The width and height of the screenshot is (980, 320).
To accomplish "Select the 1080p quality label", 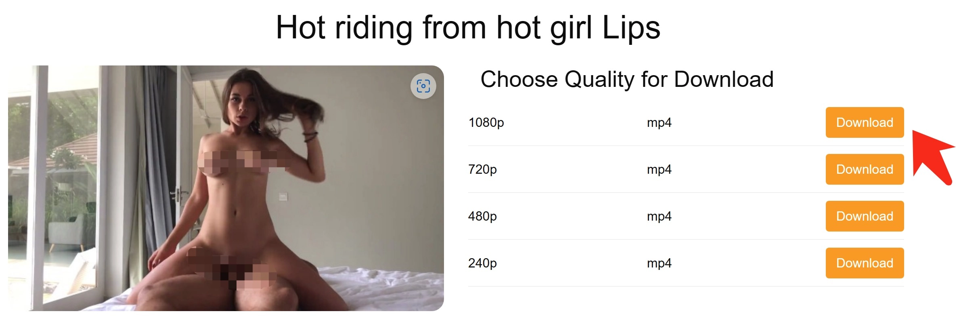I will coord(486,122).
